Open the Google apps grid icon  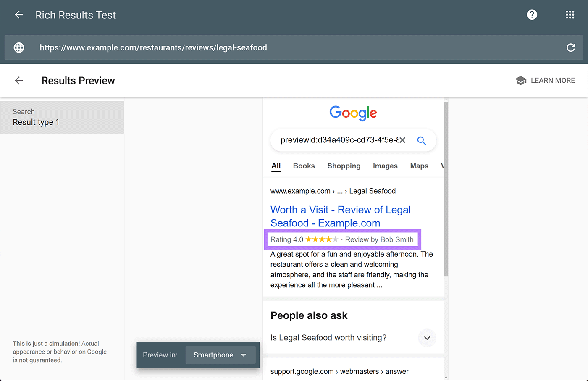click(x=570, y=15)
